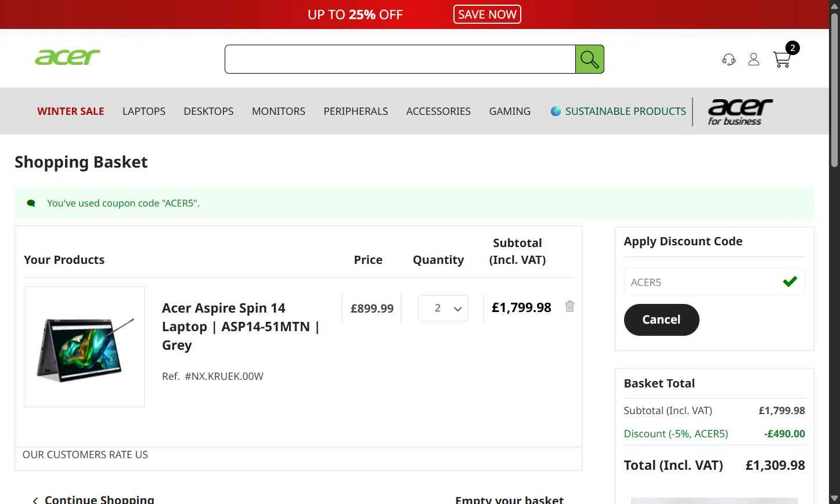Open SUSTAINABLE PRODUCTS menu
This screenshot has width=840, height=504.
(x=625, y=111)
